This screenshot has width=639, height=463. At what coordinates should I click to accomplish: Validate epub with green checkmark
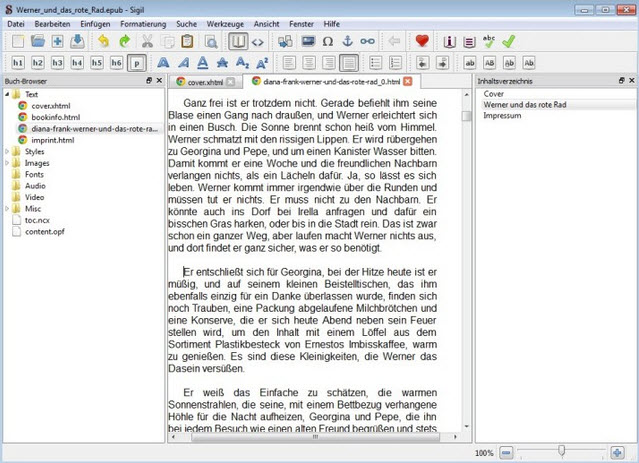pos(509,41)
